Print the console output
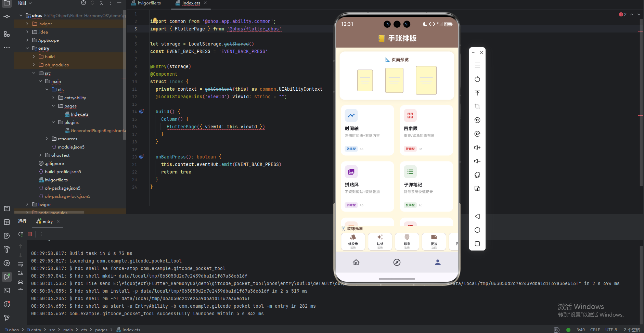Viewport: 644px width, 333px height. click(21, 282)
